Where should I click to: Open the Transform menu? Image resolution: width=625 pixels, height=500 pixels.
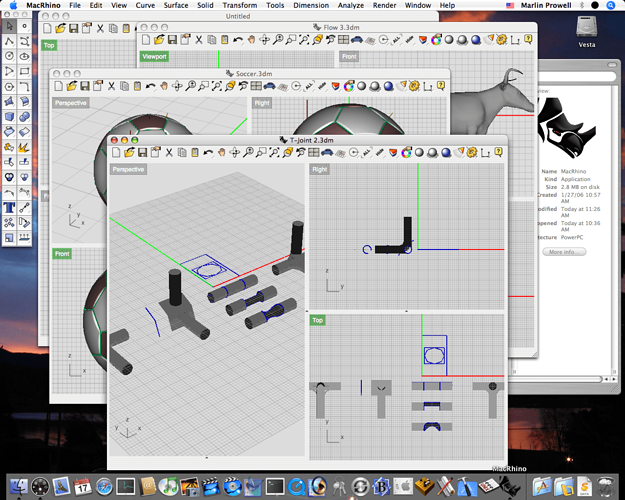(x=240, y=5)
